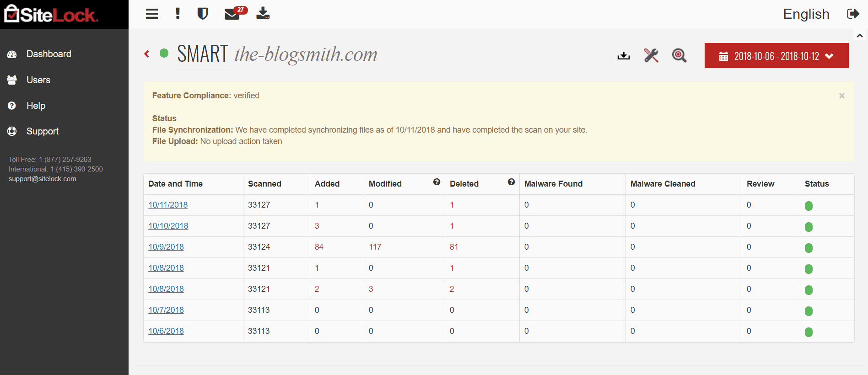The height and width of the screenshot is (375, 868).
Task: Click the Malware Cleaned column header
Action: (663, 184)
